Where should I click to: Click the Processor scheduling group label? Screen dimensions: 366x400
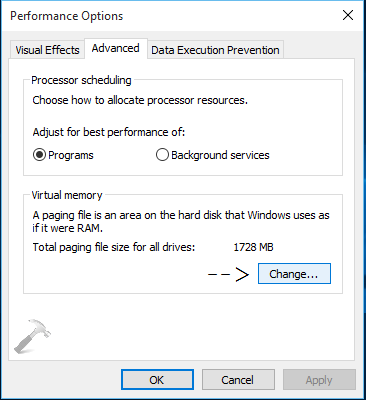[x=81, y=80]
